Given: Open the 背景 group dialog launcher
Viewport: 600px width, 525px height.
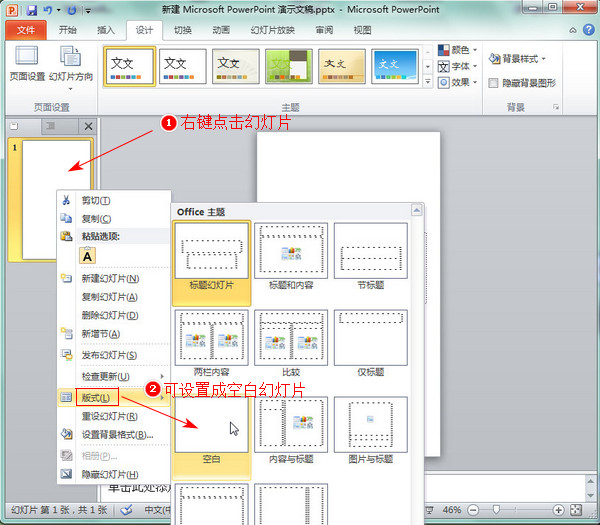Looking at the screenshot, I should click(x=556, y=107).
